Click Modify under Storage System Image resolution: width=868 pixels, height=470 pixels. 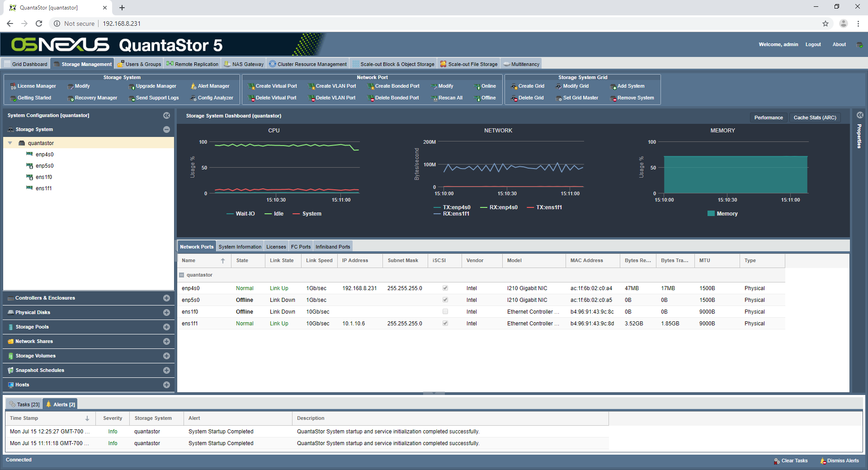pos(79,86)
